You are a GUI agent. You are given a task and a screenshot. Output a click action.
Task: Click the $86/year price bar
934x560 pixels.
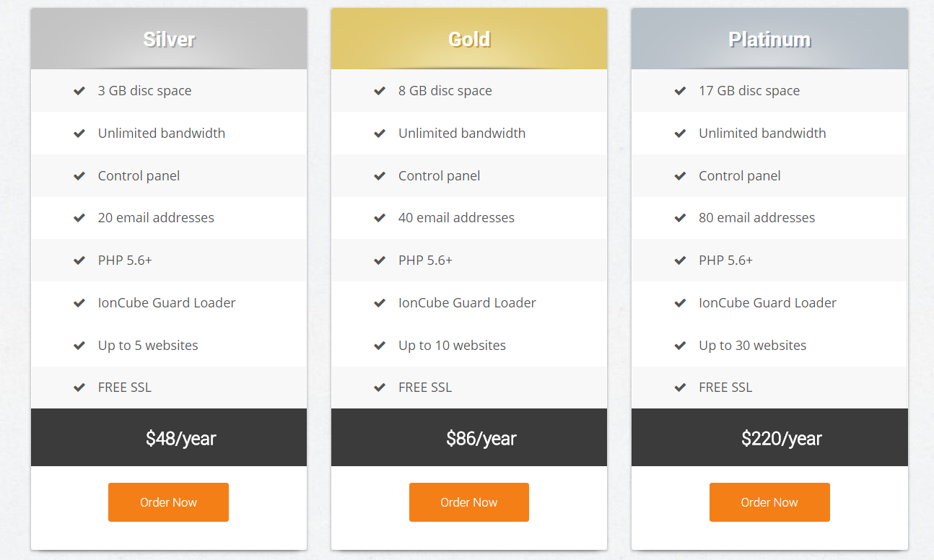coord(469,438)
